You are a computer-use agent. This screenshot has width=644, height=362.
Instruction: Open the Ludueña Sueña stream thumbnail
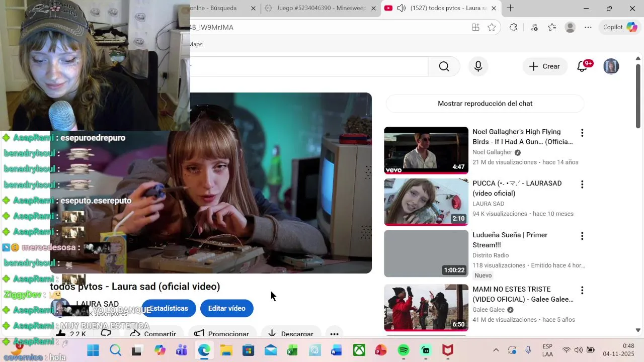426,253
